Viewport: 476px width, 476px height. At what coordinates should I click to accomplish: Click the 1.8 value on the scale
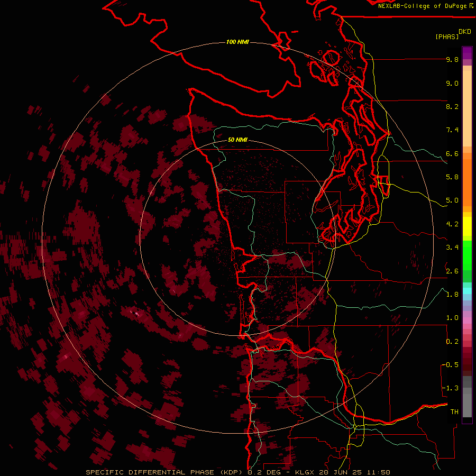[x=452, y=295]
